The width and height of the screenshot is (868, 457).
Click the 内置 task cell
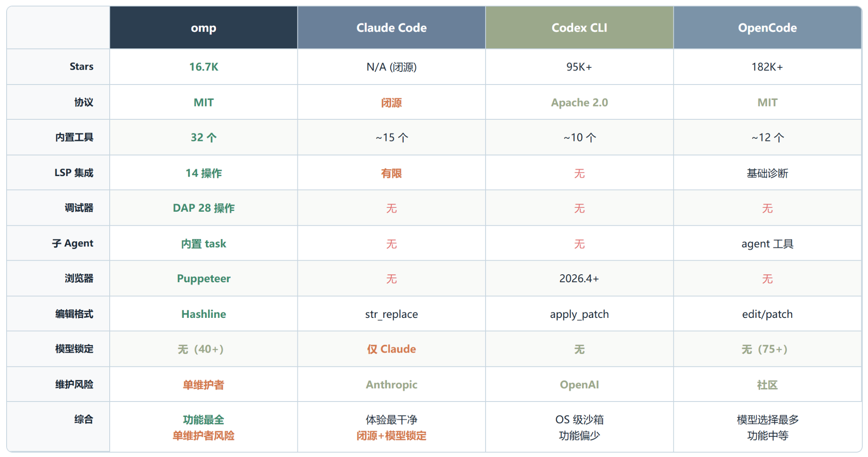(204, 243)
